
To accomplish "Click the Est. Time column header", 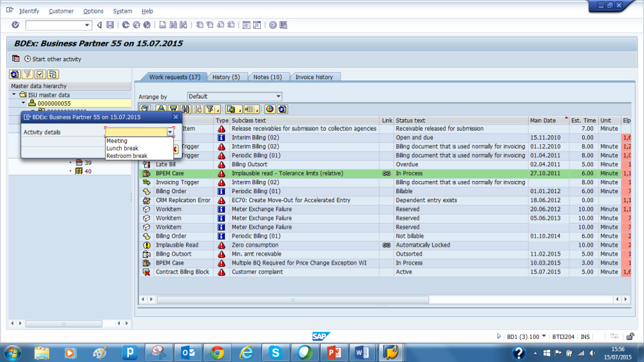I will 583,120.
